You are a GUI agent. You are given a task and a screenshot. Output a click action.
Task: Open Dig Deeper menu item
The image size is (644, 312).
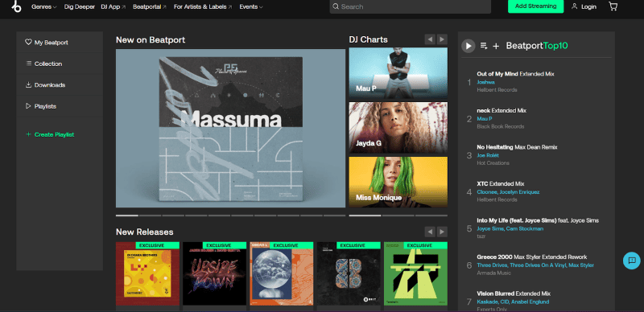(x=79, y=6)
